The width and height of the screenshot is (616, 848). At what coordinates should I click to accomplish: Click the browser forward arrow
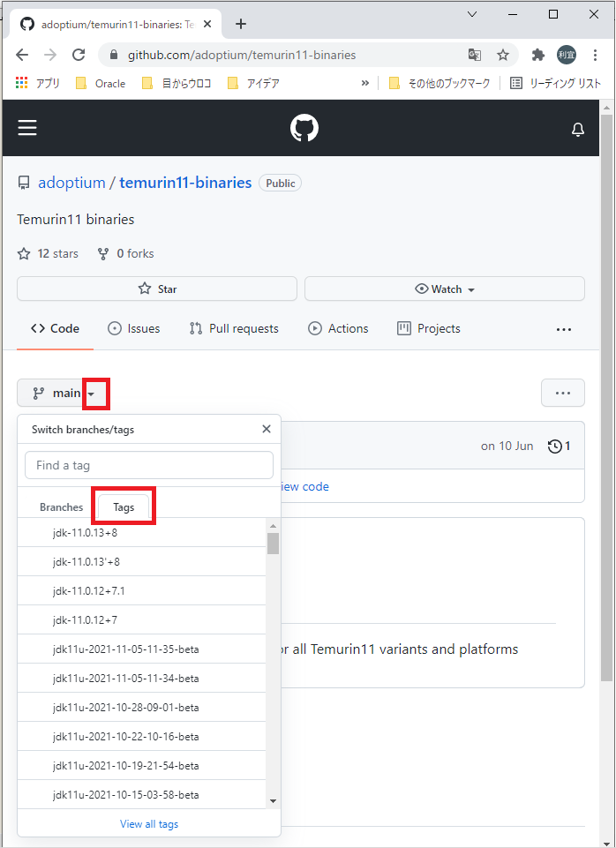[50, 55]
